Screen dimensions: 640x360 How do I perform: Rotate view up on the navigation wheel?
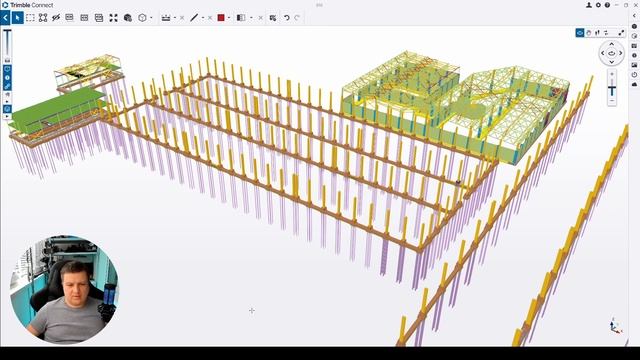[x=611, y=44]
